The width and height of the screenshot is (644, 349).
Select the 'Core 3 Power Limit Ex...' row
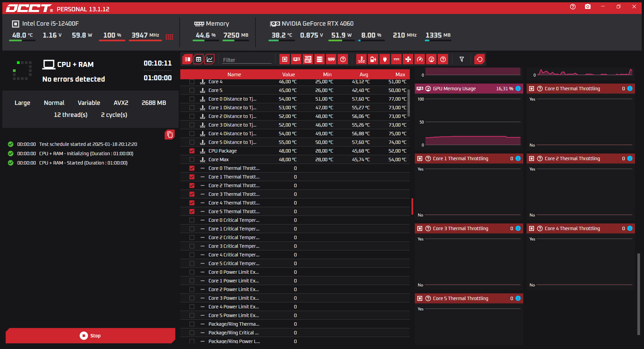295,298
